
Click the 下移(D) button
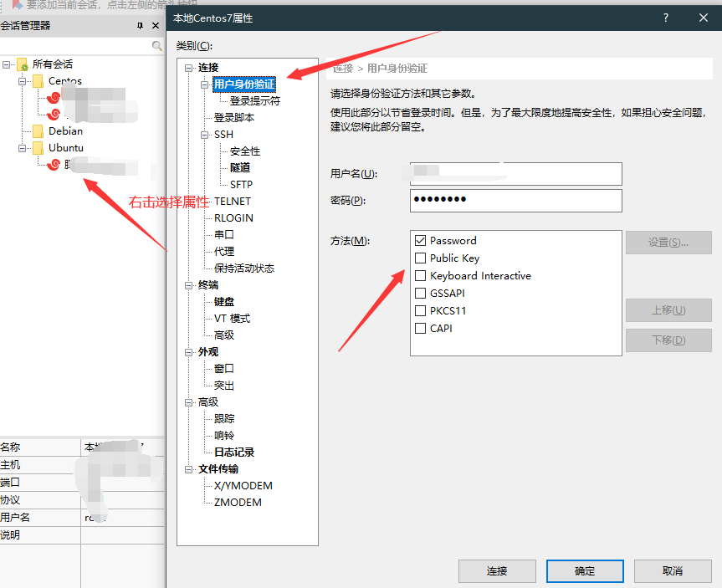pyautogui.click(x=668, y=340)
